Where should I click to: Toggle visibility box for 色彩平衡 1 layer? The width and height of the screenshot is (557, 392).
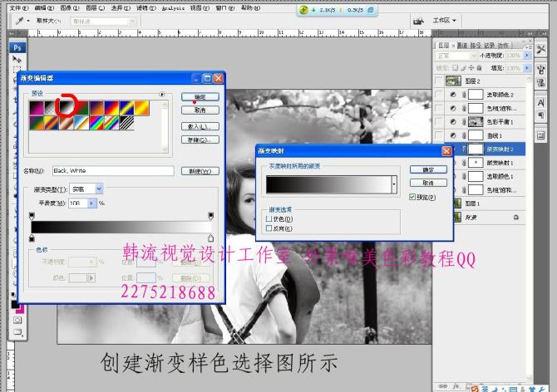pyautogui.click(x=439, y=122)
